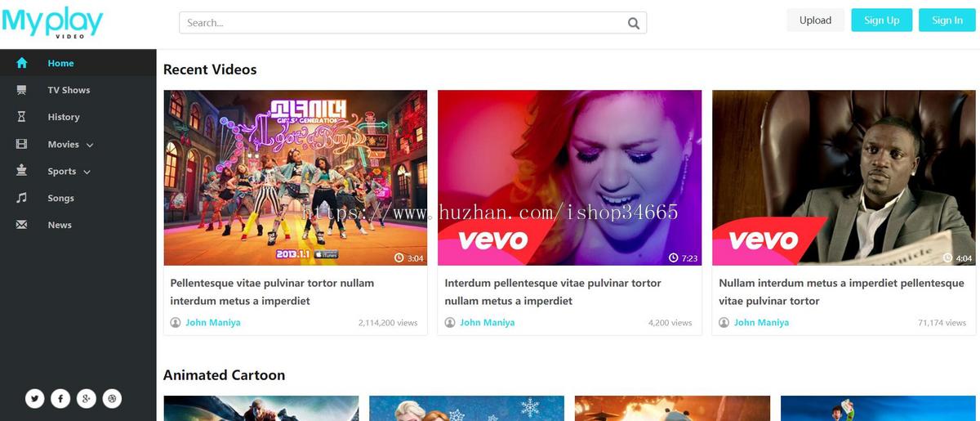Viewport: 980px width, 421px height.
Task: Open TV Shows menu item
Action: click(69, 90)
